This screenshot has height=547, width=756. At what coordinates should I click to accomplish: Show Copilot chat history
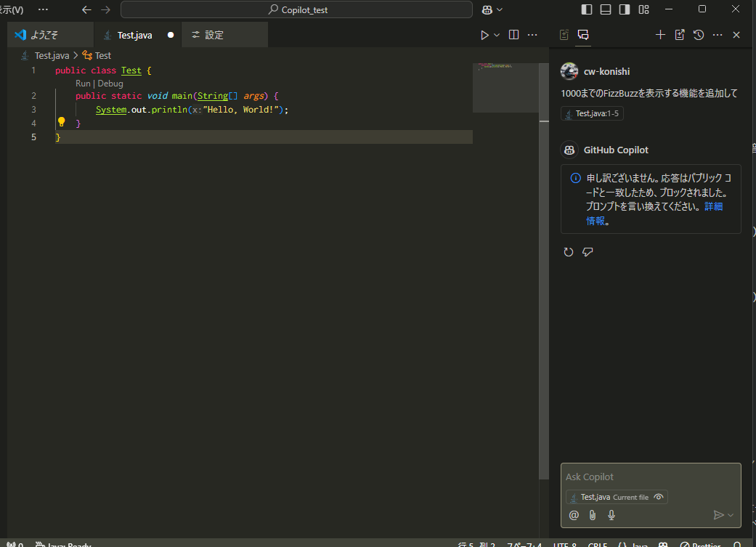pyautogui.click(x=699, y=35)
